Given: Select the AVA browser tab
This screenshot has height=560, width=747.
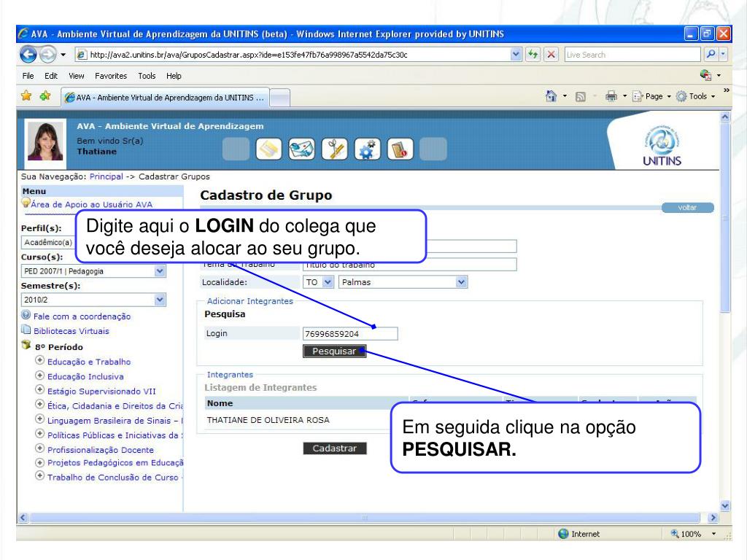Looking at the screenshot, I should click(x=165, y=97).
